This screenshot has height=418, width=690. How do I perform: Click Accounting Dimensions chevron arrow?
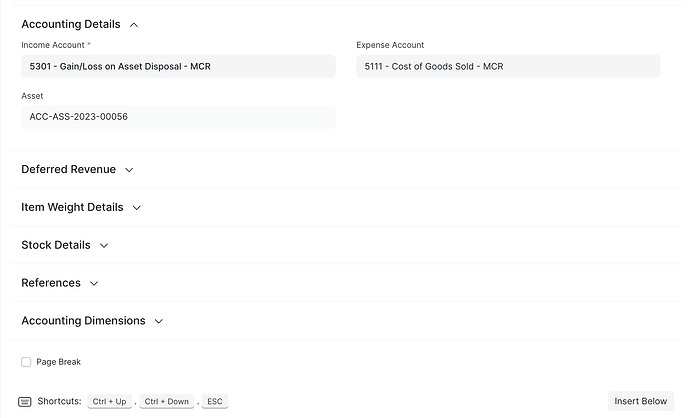[x=159, y=322]
